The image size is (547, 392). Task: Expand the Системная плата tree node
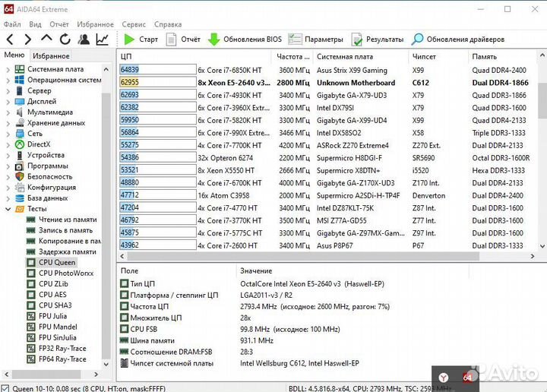[8, 69]
